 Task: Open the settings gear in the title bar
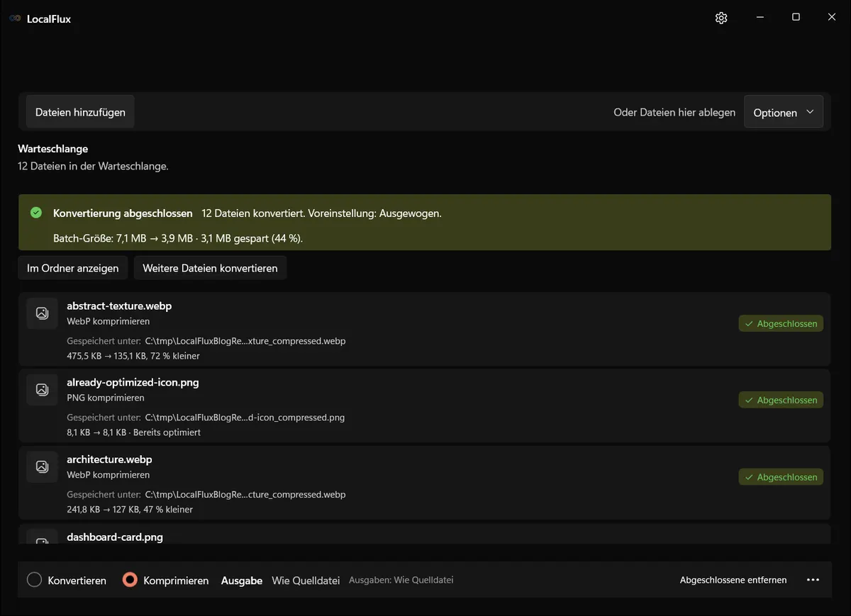pos(721,18)
